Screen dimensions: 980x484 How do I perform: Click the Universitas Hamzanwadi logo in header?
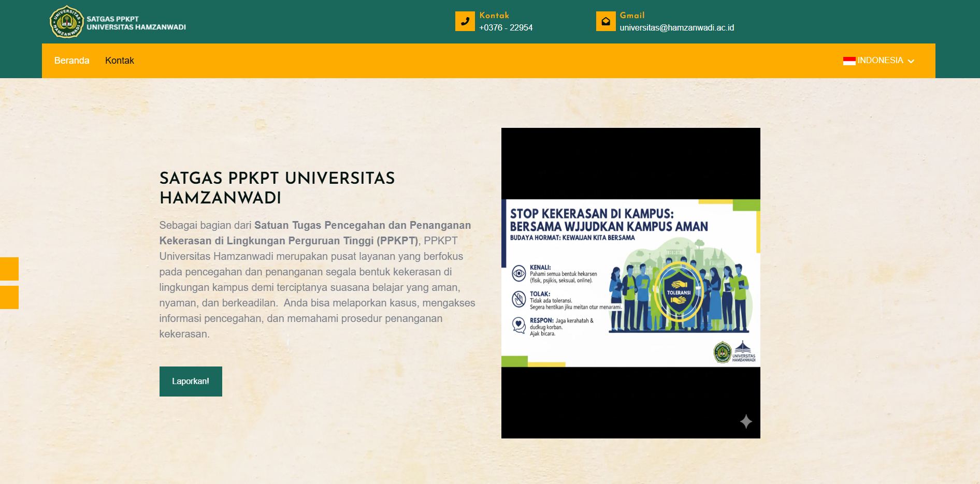tap(66, 22)
